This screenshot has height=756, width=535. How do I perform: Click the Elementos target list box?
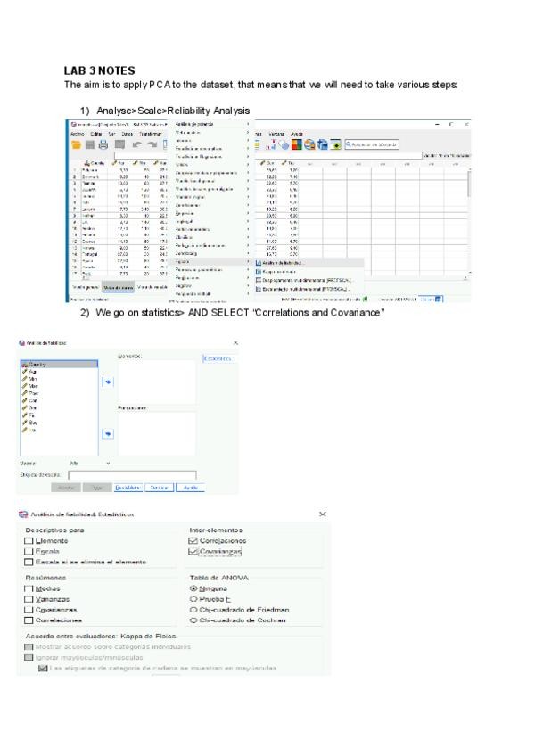coord(157,382)
